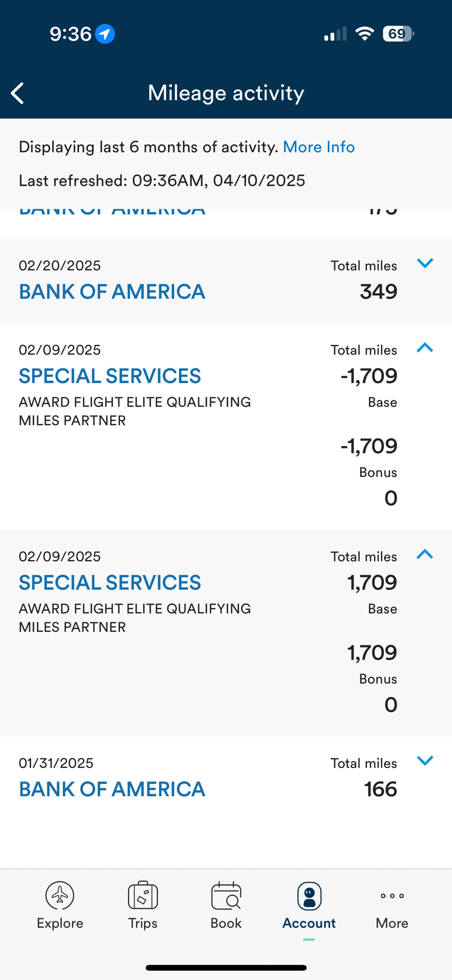The height and width of the screenshot is (980, 452).
Task: Tap the Wi-Fi status icon
Action: pos(365,34)
